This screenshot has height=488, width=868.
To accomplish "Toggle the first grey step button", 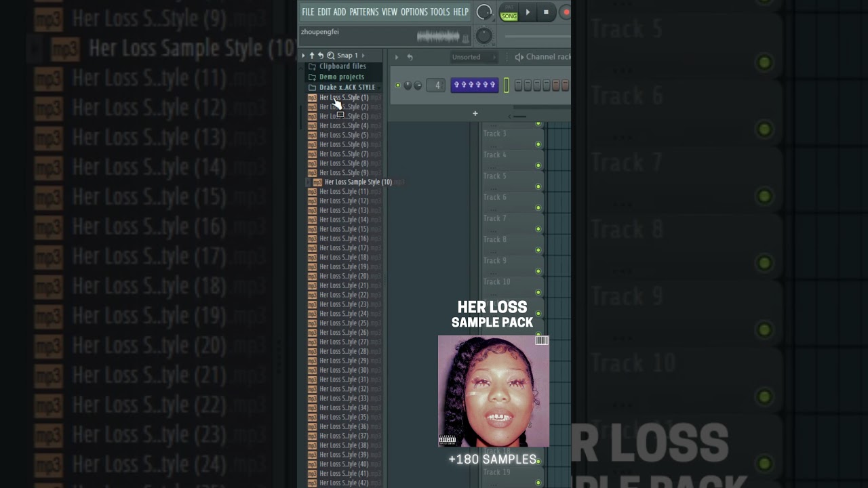I will tap(518, 85).
